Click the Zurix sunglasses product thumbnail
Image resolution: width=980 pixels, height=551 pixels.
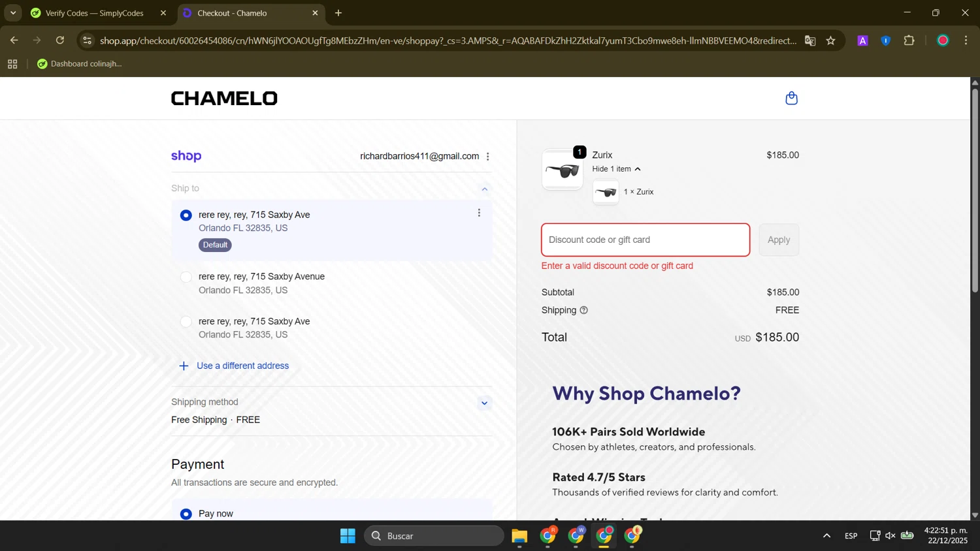point(563,171)
